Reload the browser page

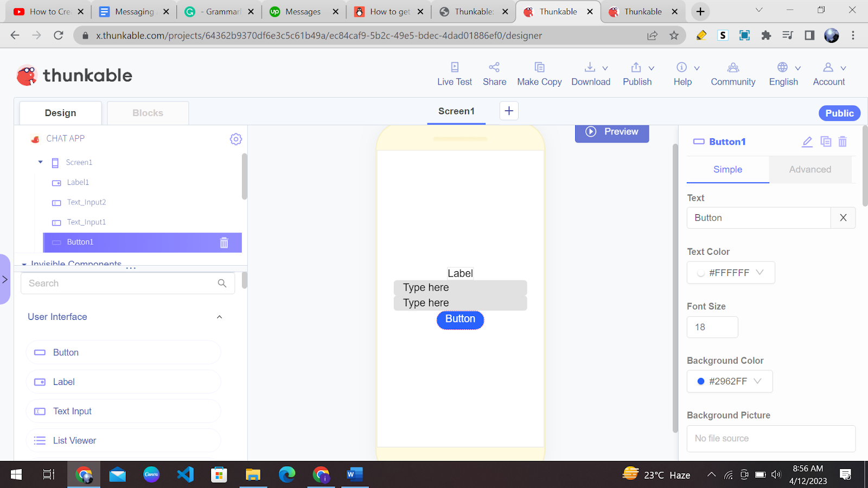[59, 35]
